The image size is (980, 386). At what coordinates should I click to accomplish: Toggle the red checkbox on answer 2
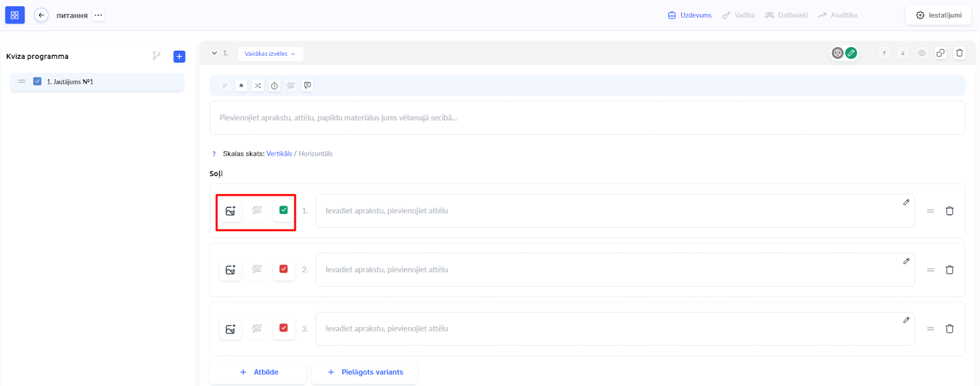coord(284,269)
